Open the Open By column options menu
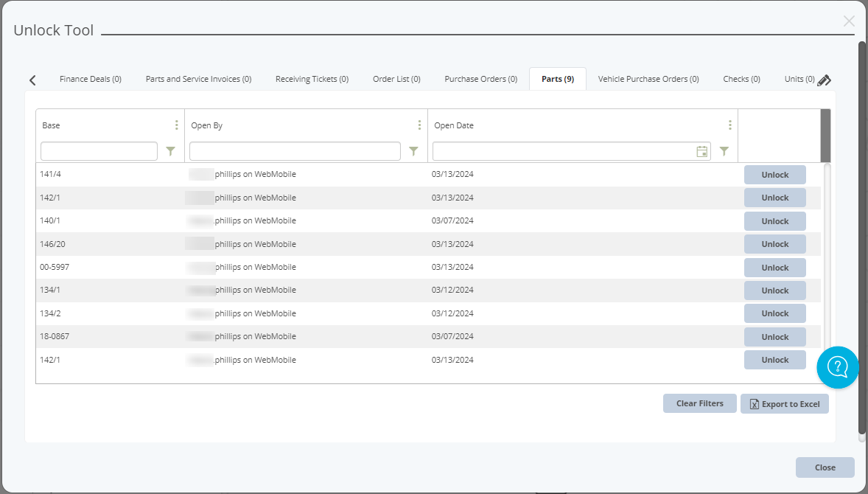Screen dimensions: 868x494 [x=419, y=125]
